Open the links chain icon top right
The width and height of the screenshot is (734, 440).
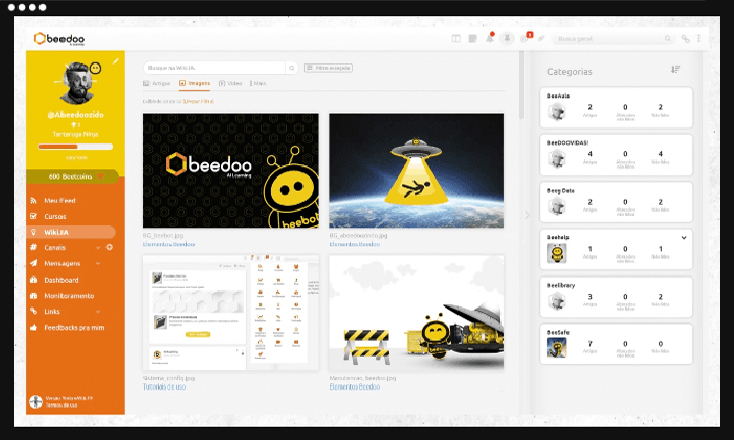click(x=685, y=39)
